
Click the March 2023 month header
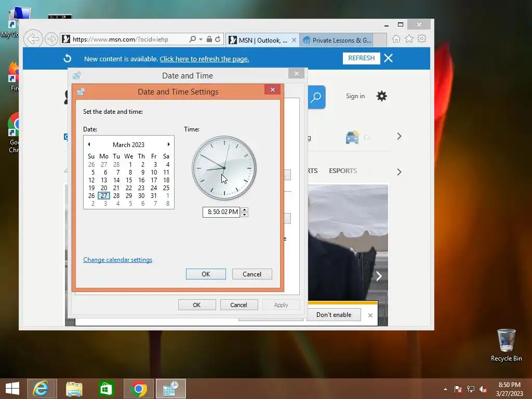coord(129,145)
